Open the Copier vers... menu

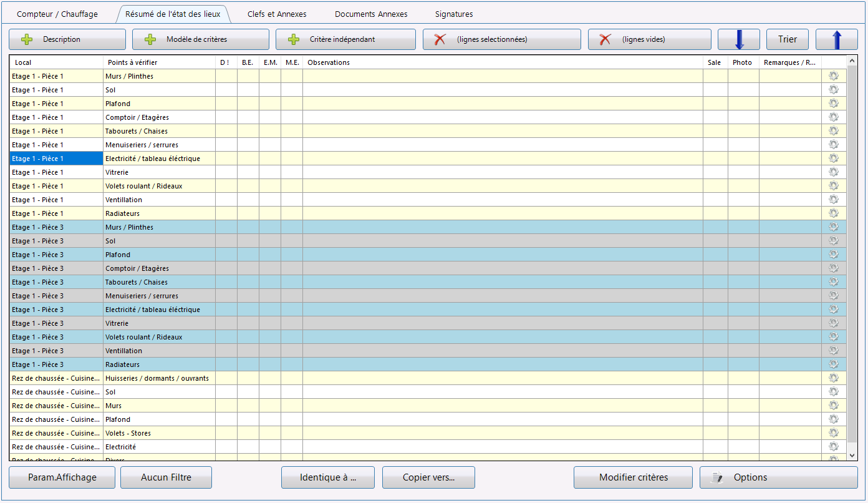(x=428, y=477)
